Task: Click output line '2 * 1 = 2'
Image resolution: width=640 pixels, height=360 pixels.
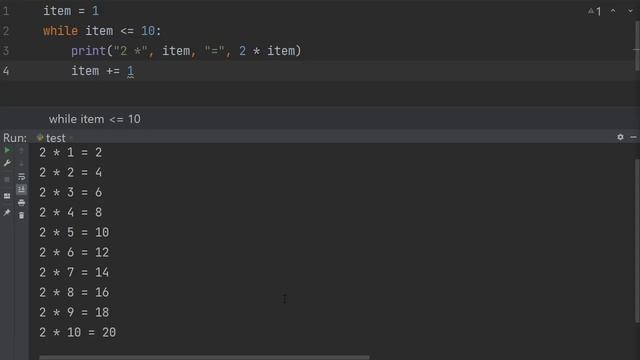Action: pos(71,153)
